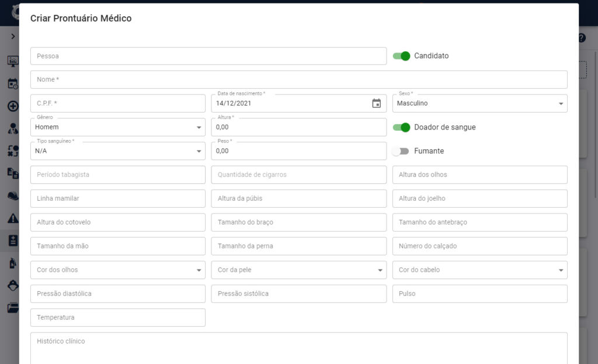The image size is (598, 364).
Task: Focus the Altura da púbis field
Action: coord(298,198)
